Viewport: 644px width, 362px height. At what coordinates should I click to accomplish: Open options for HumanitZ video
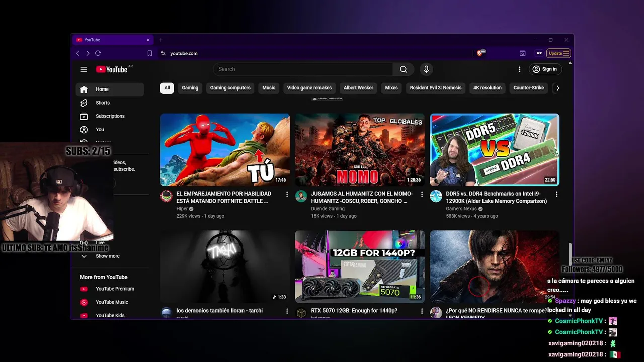[x=422, y=194]
